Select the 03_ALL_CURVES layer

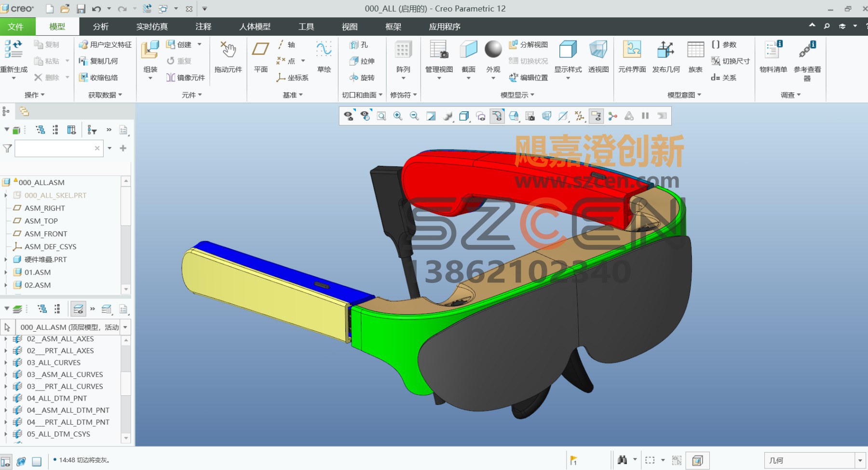[54, 363]
